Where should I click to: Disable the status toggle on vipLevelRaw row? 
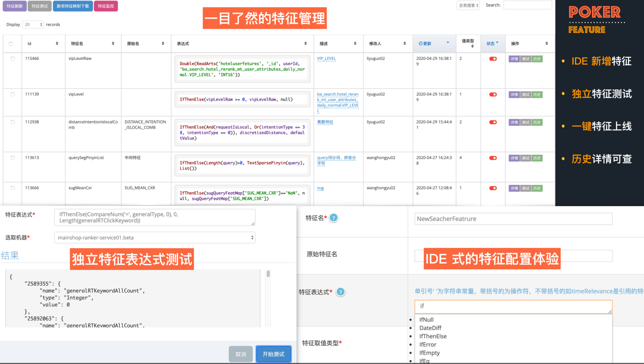(493, 58)
